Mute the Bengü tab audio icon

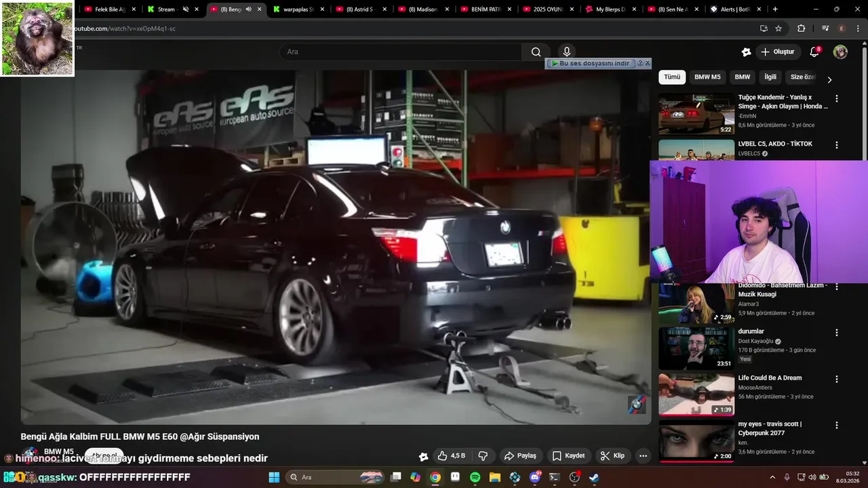pos(248,9)
